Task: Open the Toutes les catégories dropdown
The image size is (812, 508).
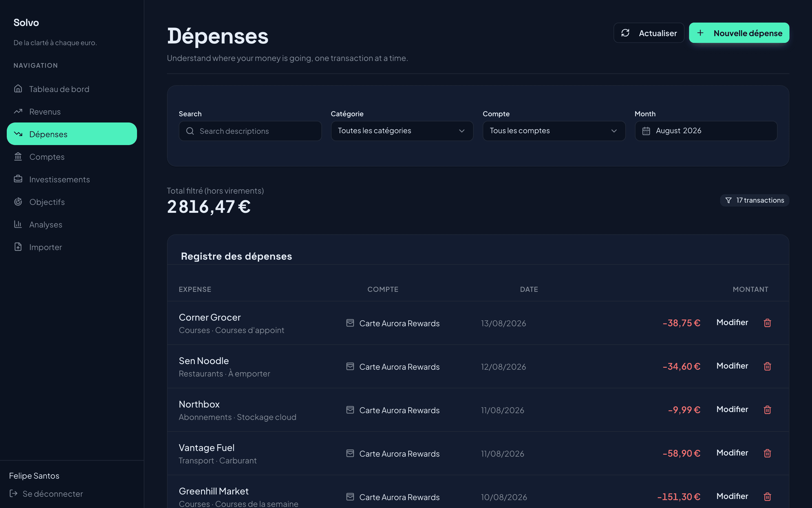Action: click(402, 131)
